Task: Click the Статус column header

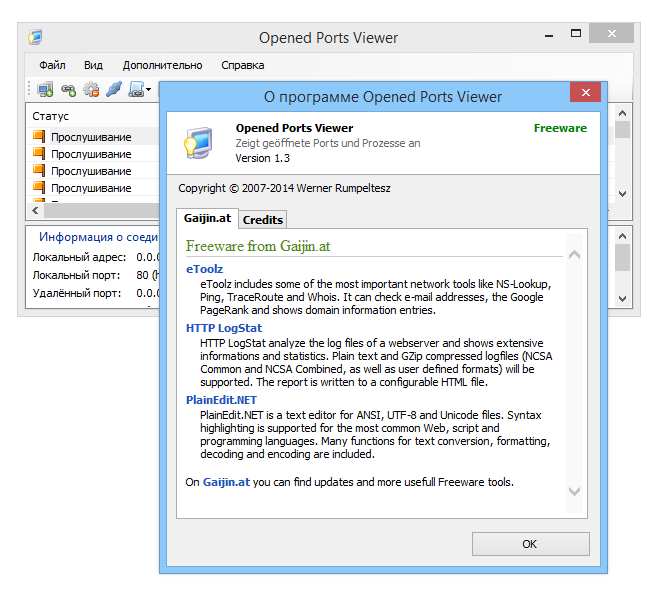Action: (x=51, y=116)
